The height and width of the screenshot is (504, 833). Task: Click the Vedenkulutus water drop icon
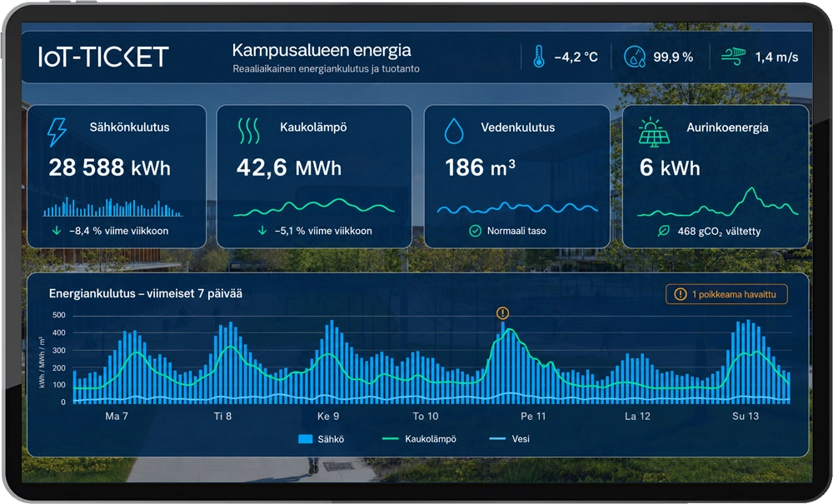tap(454, 131)
